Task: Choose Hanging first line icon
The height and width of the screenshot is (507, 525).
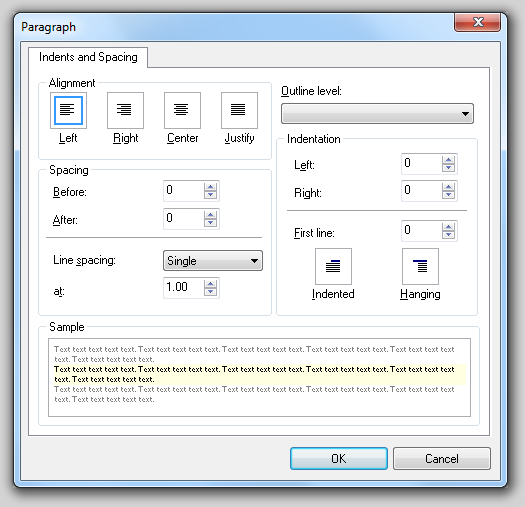Action: coord(420,266)
